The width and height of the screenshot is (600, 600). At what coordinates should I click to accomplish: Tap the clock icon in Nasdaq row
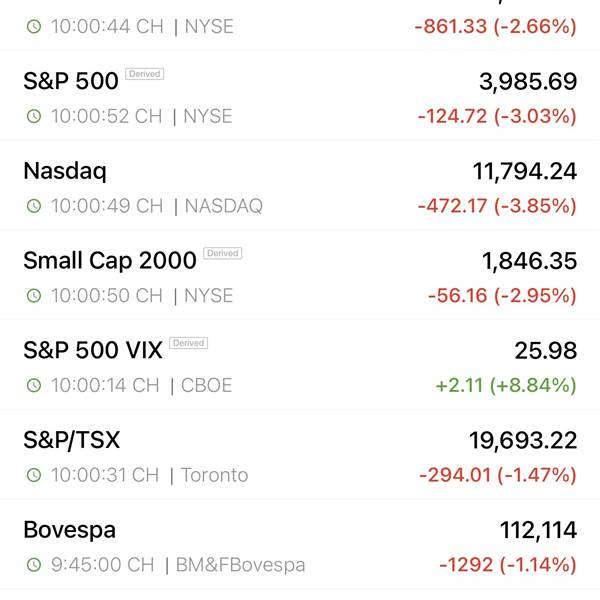pyautogui.click(x=34, y=206)
